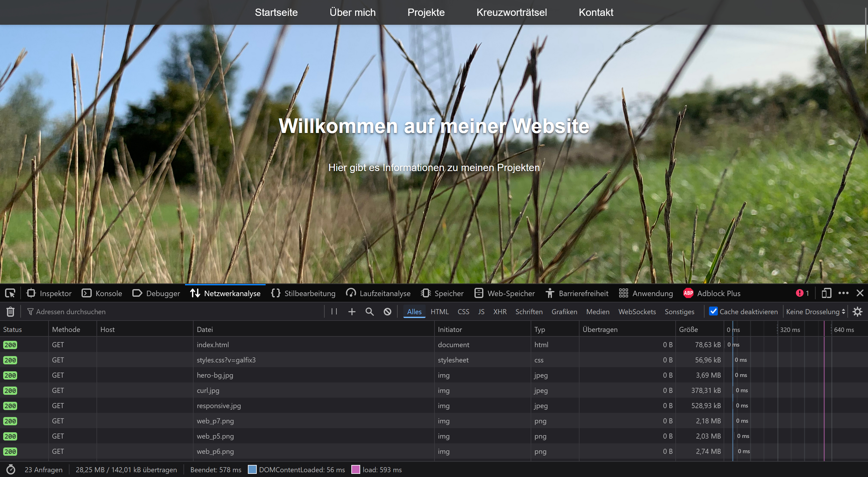868x477 pixels.
Task: Open devtools three-dots options menu
Action: point(843,294)
